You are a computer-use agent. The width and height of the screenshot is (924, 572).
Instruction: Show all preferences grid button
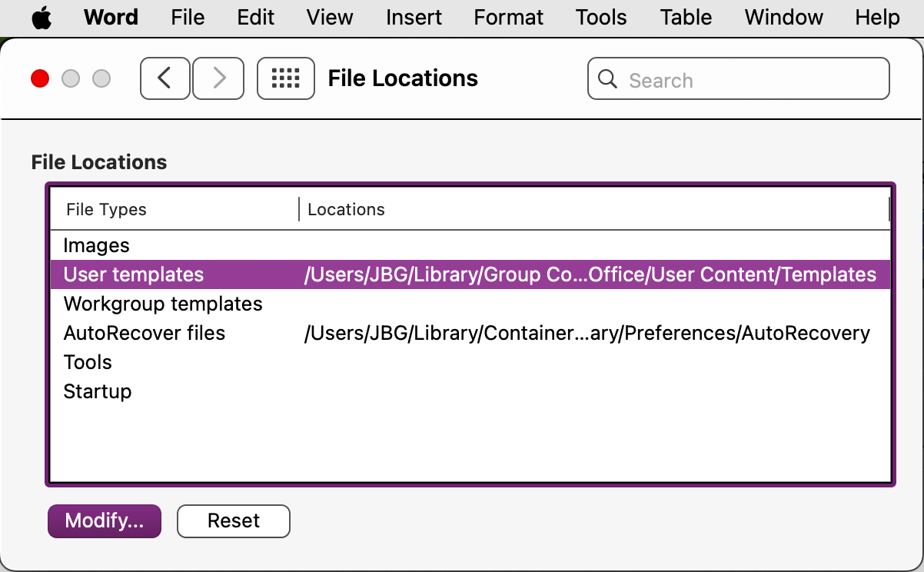(x=286, y=78)
